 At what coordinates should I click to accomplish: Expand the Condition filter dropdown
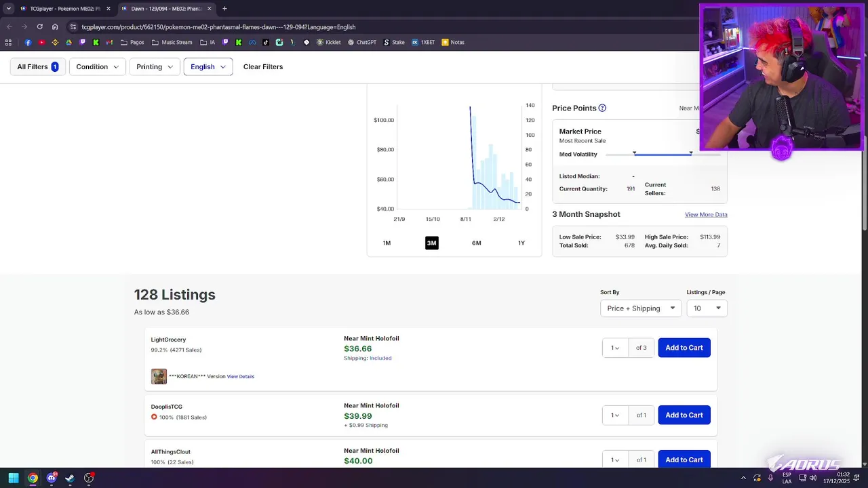[97, 66]
